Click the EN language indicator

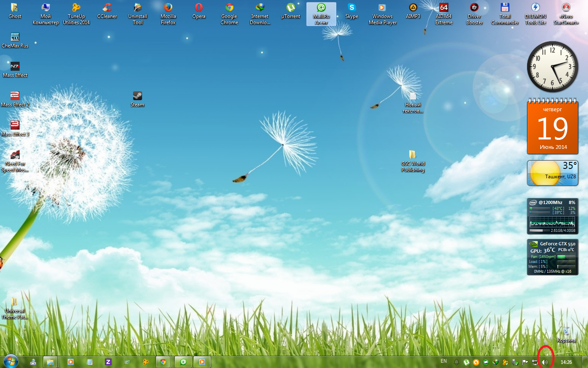444,361
